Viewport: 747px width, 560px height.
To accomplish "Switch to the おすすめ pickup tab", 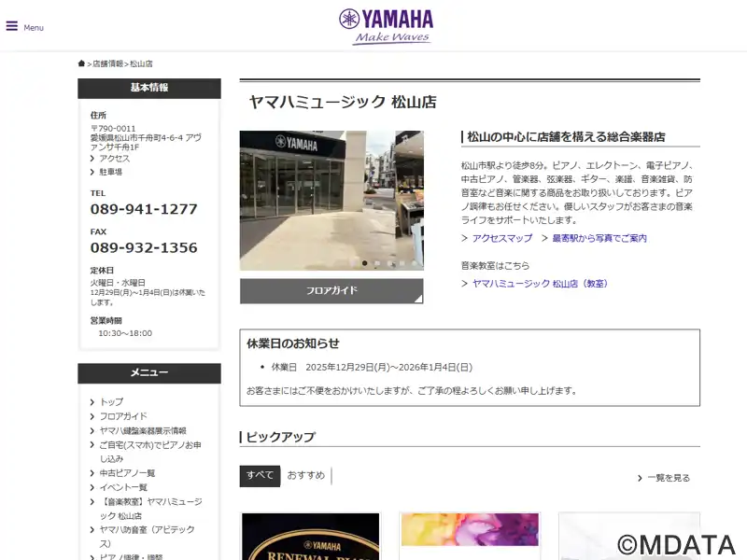I will tap(306, 476).
